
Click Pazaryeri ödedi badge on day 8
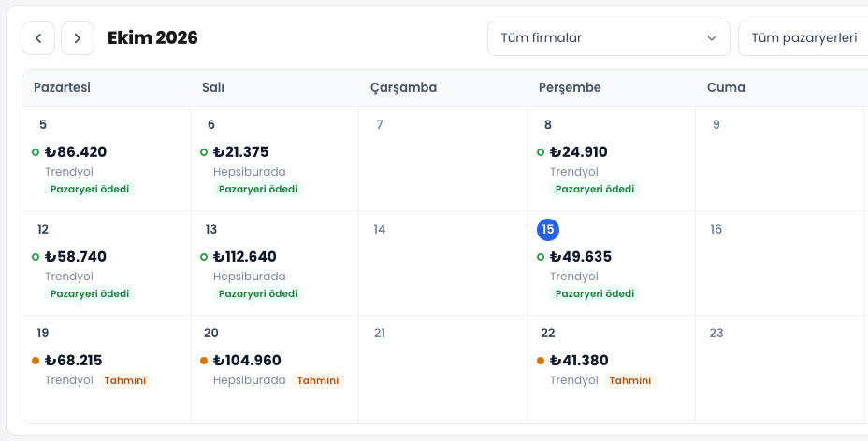point(595,189)
